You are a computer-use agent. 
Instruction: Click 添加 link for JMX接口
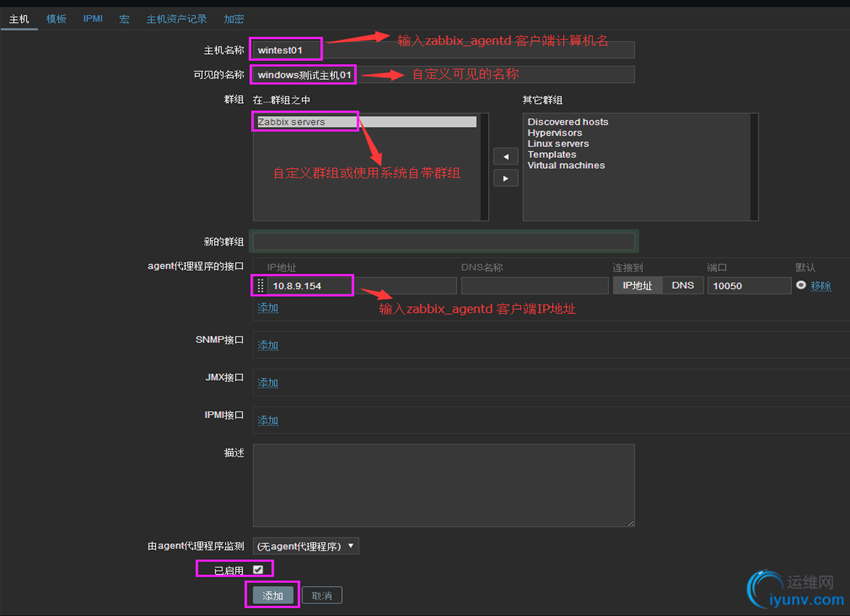(268, 383)
